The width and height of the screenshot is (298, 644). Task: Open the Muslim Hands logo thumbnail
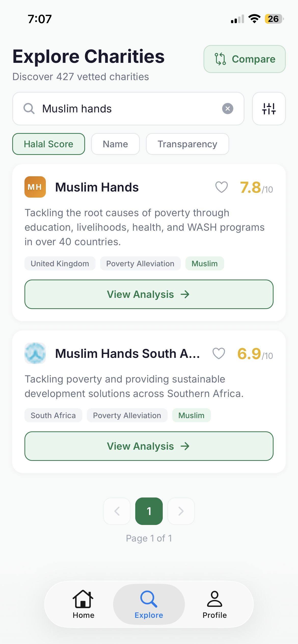pyautogui.click(x=35, y=187)
